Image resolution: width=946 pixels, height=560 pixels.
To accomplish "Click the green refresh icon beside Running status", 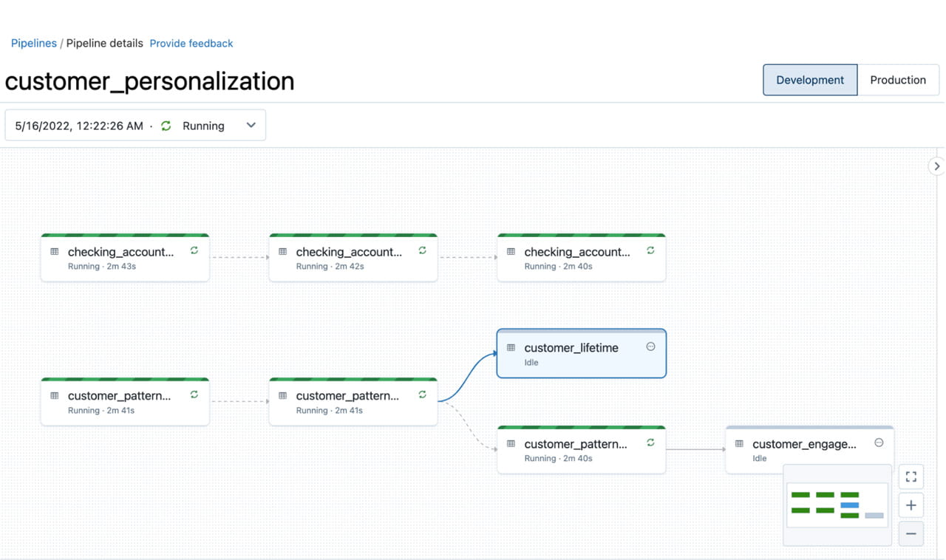I will 166,126.
